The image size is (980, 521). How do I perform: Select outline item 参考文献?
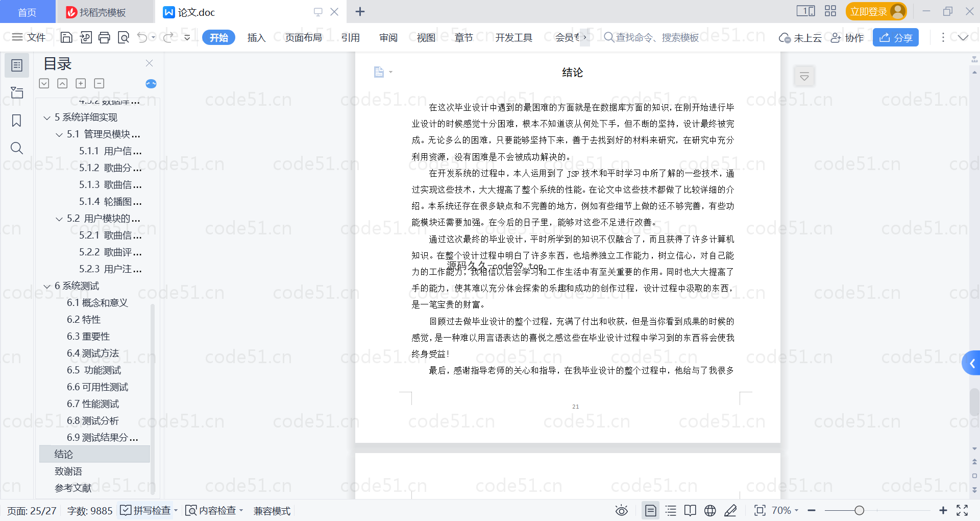click(x=73, y=488)
